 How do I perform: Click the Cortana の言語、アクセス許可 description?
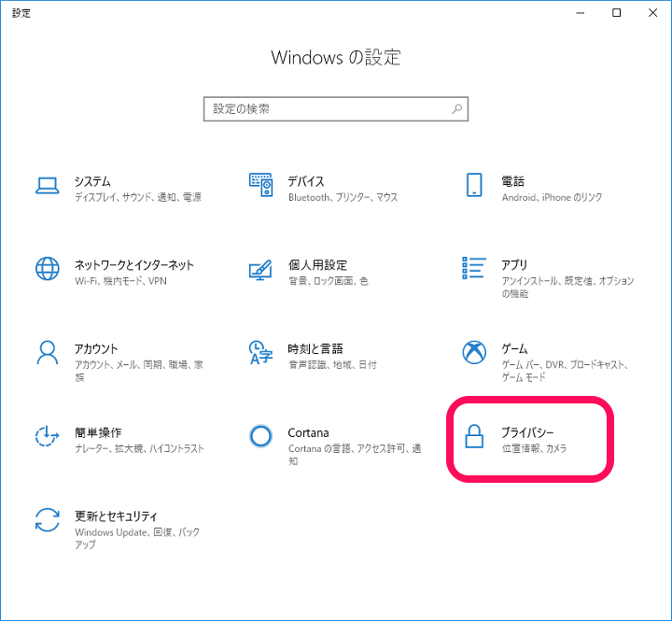355,455
